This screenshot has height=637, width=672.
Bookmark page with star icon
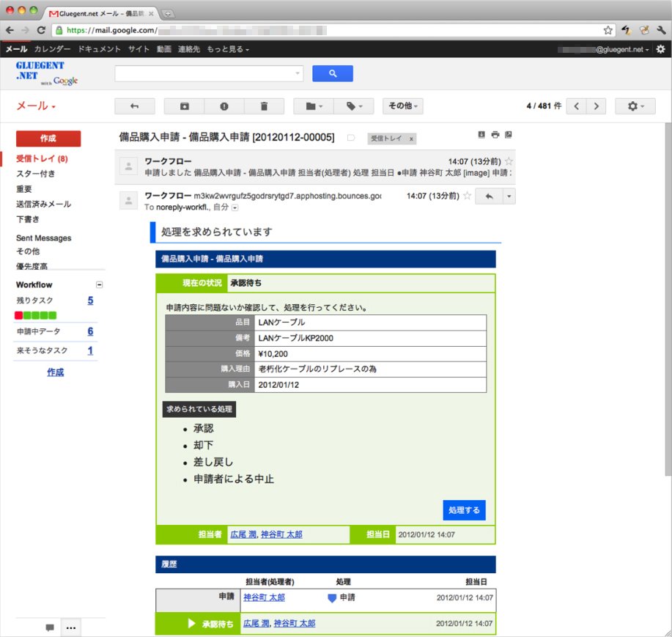[x=608, y=30]
